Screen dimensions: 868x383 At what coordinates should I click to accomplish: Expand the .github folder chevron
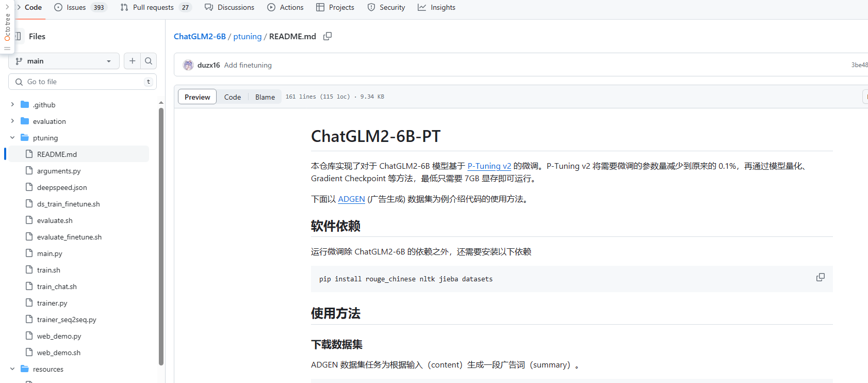click(12, 105)
